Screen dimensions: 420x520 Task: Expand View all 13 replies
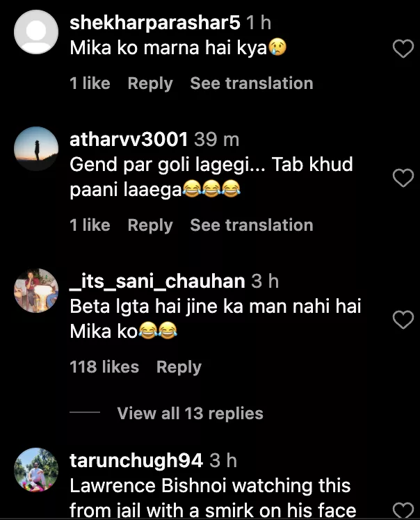coord(190,414)
